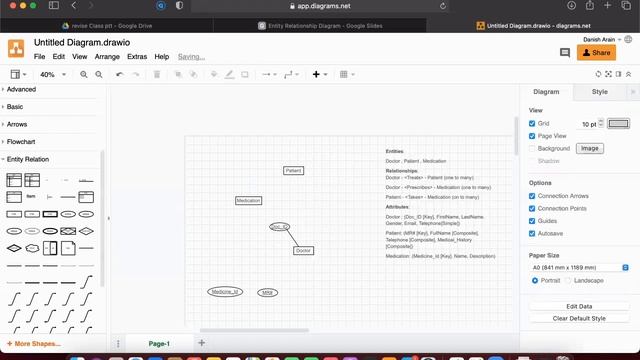Add a new page with plus button
This screenshot has width=640, height=360.
[201, 343]
